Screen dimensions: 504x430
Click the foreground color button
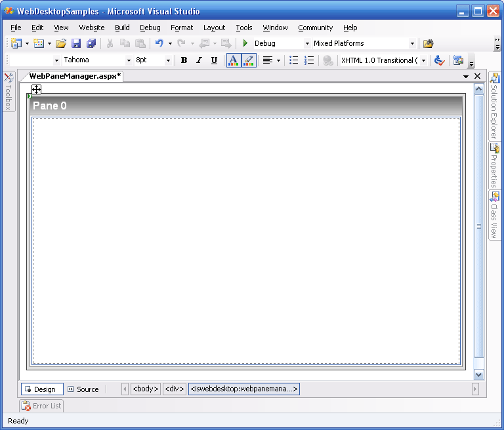coord(234,60)
